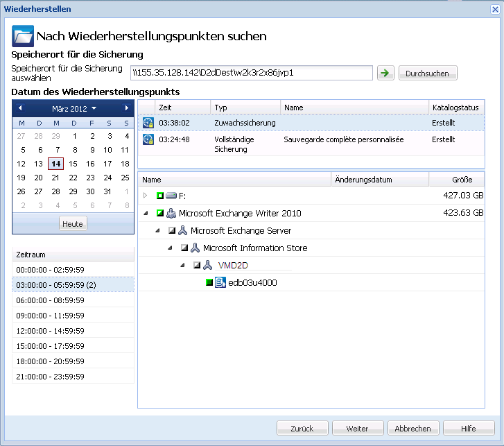Click the Microsoft Information Store icon
Image resolution: width=504 pixels, height=446 pixels.
pyautogui.click(x=195, y=248)
